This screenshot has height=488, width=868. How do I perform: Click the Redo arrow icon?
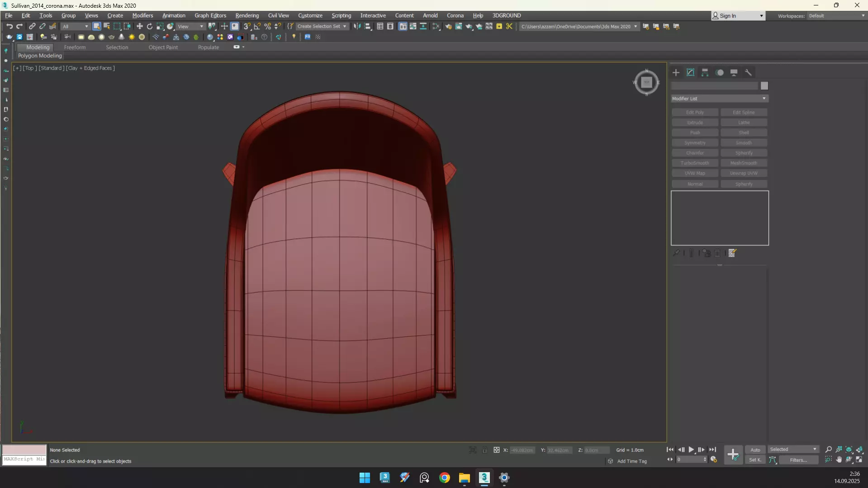pos(19,26)
